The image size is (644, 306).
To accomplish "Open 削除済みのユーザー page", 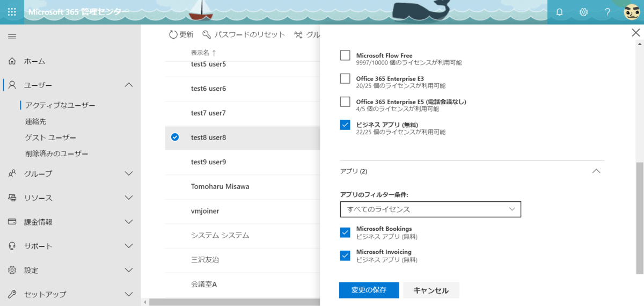I will 56,154.
